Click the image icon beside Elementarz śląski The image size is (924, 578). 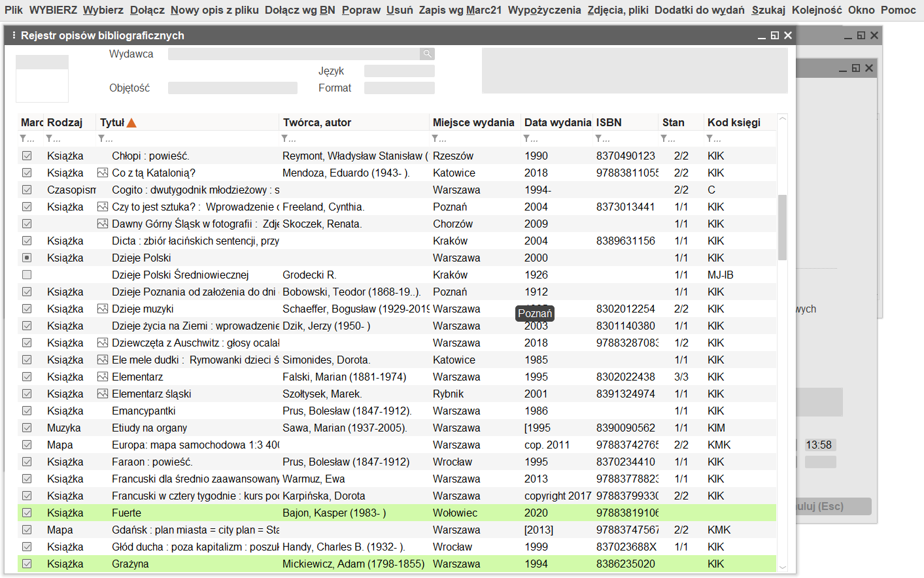[103, 394]
